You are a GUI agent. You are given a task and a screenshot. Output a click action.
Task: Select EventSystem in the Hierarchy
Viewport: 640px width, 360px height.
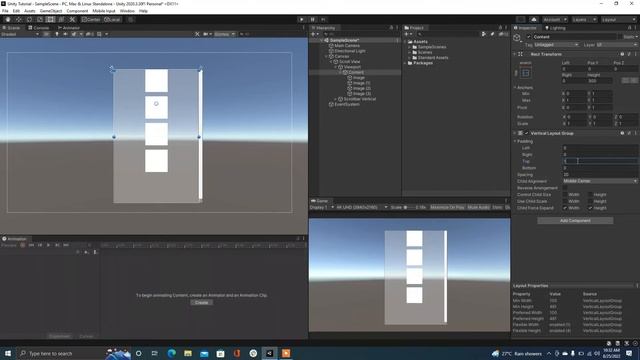pyautogui.click(x=347, y=104)
